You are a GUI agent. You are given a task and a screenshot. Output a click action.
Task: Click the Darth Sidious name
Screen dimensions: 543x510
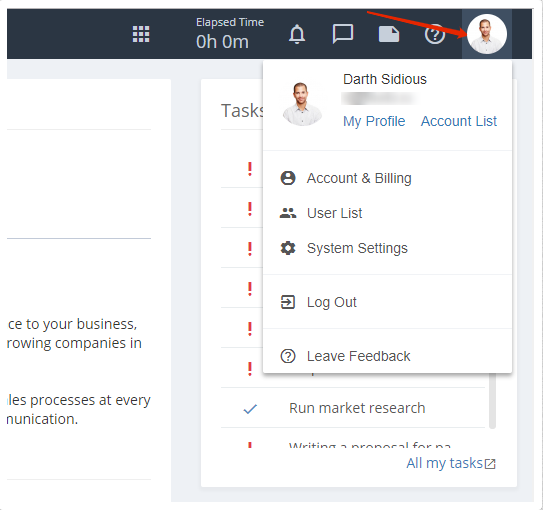[x=385, y=79]
